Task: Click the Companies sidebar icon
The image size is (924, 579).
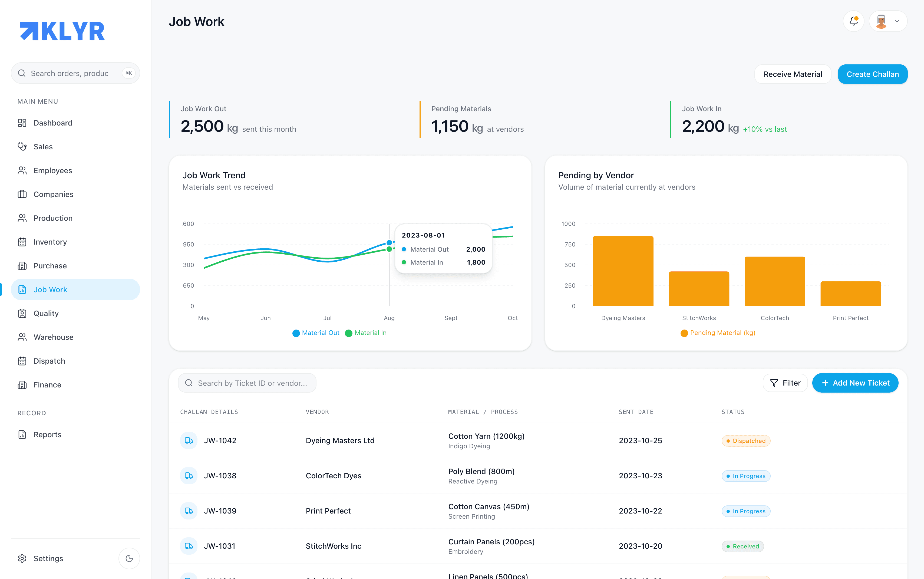Action: 22,194
